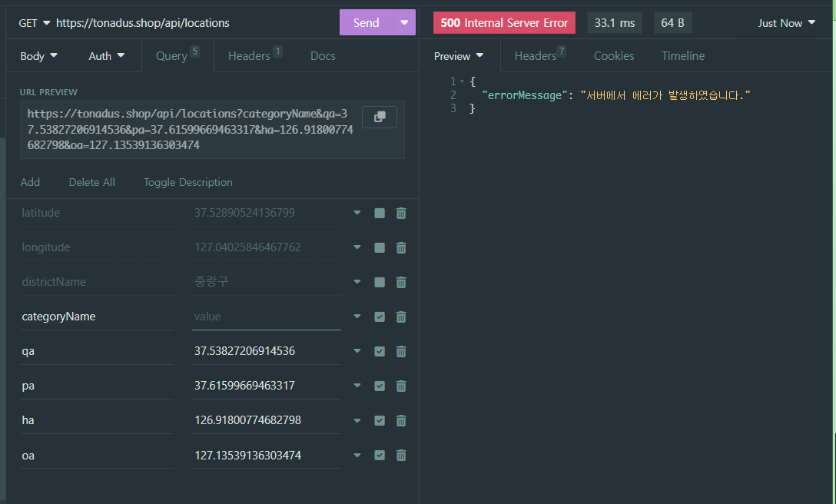Image resolution: width=836 pixels, height=504 pixels.
Task: Open the Timeline response tab
Action: point(682,55)
